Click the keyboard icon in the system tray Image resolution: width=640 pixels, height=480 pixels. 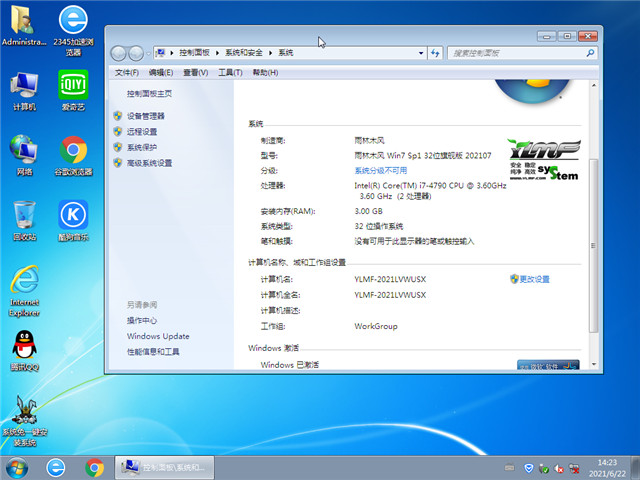click(509, 468)
